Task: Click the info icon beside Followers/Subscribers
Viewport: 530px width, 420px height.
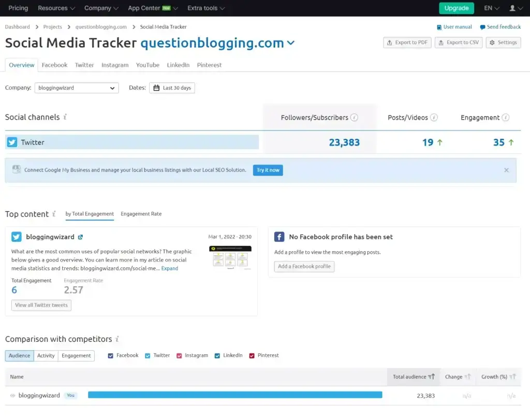Action: click(x=355, y=118)
